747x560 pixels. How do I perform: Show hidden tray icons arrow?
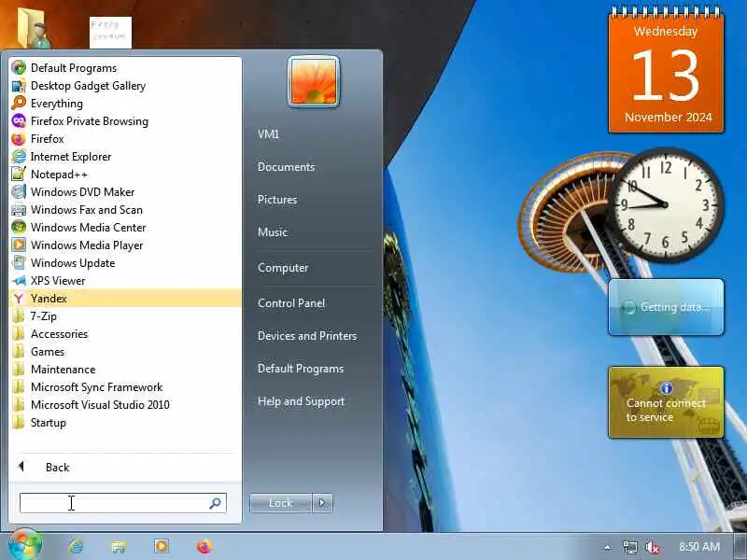pos(608,547)
